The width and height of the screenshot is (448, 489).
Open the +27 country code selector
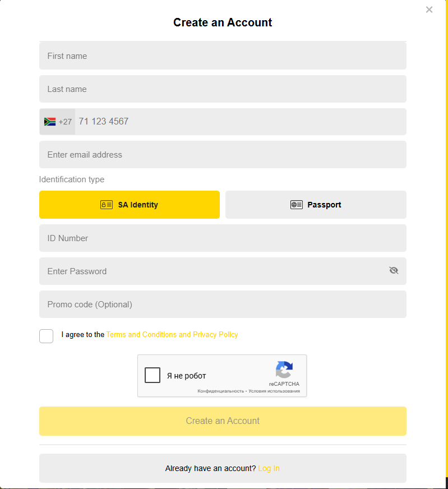pos(58,122)
